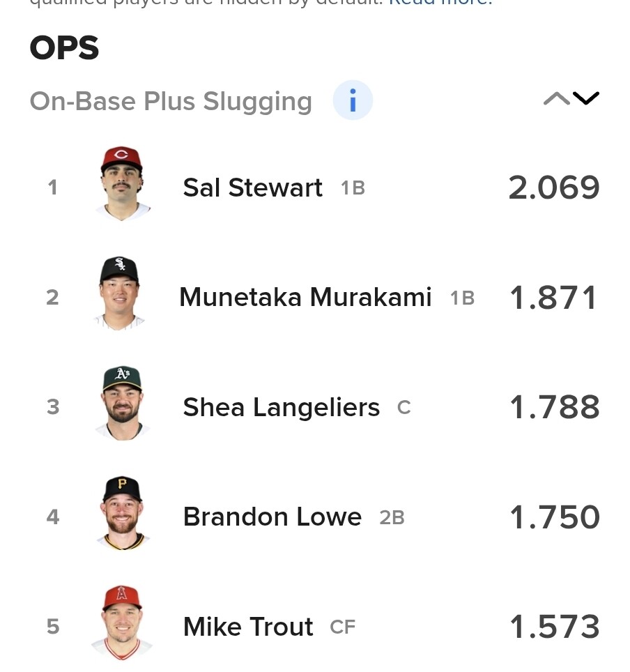The width and height of the screenshot is (630, 672).
Task: Click the 2.069 OPS value
Action: [554, 188]
